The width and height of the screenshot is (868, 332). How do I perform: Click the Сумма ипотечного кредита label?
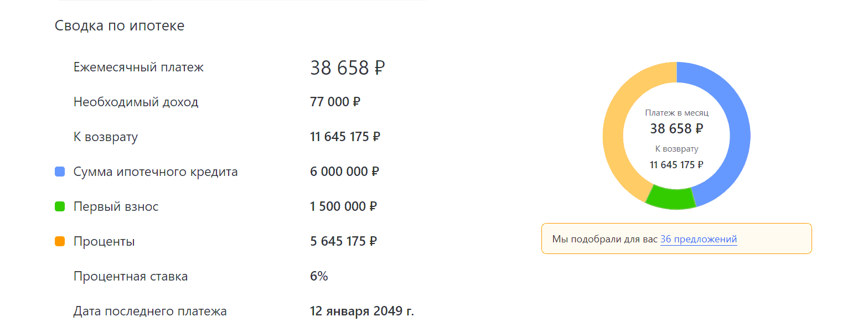[156, 172]
